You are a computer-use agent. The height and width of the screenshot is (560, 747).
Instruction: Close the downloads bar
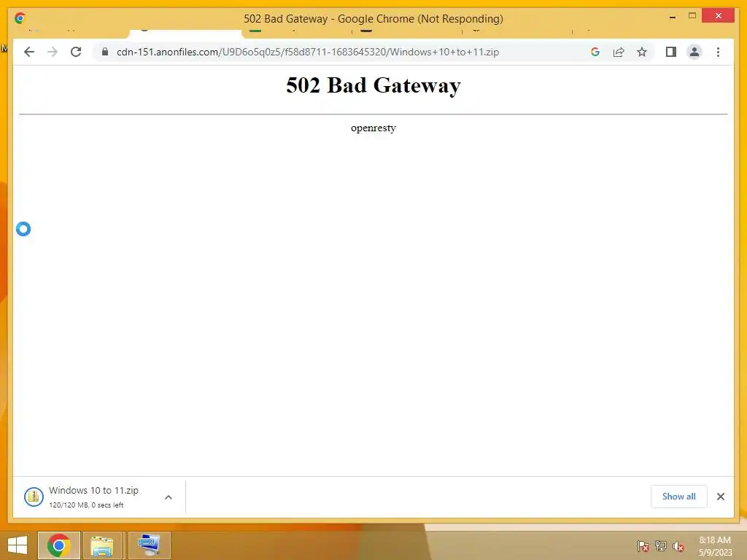pos(720,497)
